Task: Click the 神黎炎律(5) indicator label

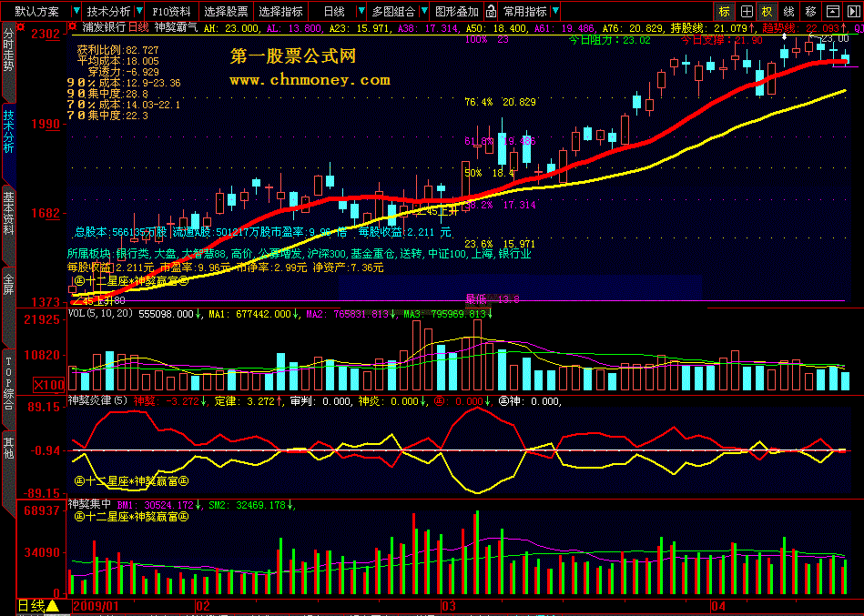Action: [97, 401]
